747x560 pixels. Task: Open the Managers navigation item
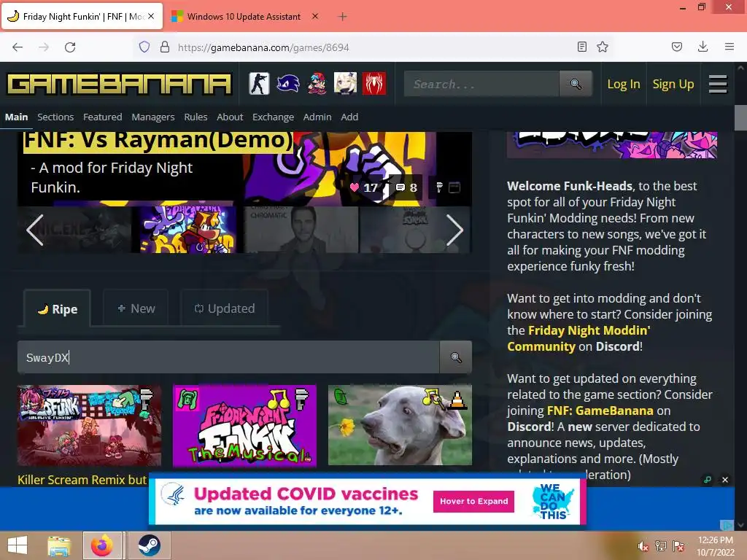153,117
